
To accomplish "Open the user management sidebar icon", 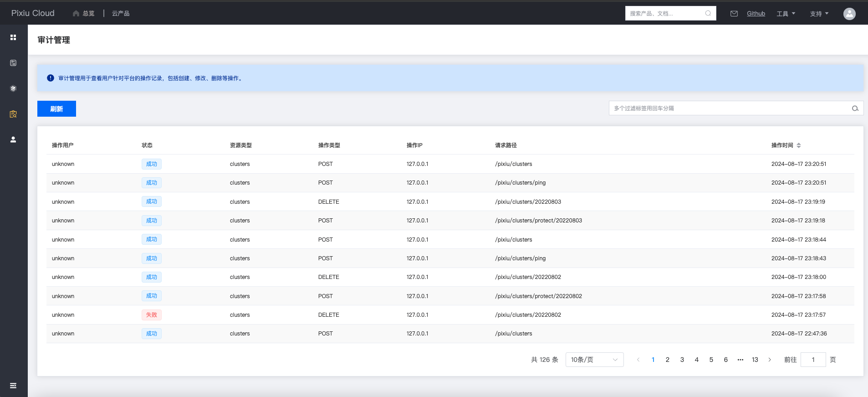I will coord(13,139).
